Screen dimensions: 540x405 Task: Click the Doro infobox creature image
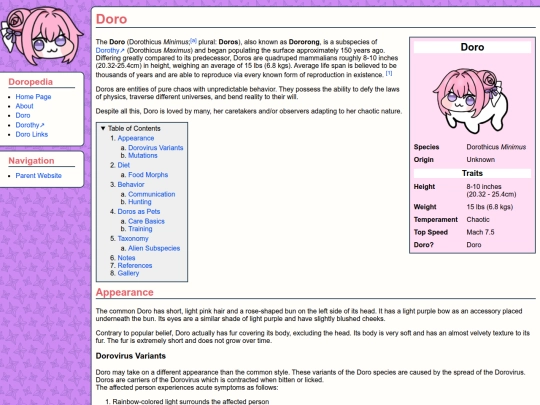pos(470,101)
